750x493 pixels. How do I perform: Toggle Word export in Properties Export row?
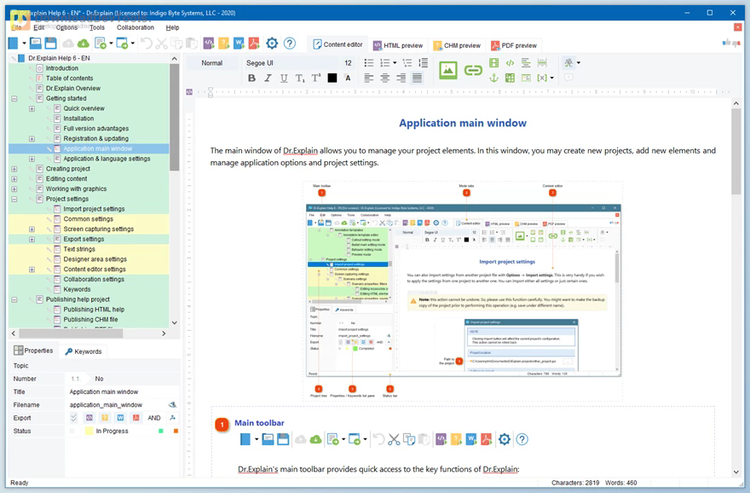tap(121, 417)
